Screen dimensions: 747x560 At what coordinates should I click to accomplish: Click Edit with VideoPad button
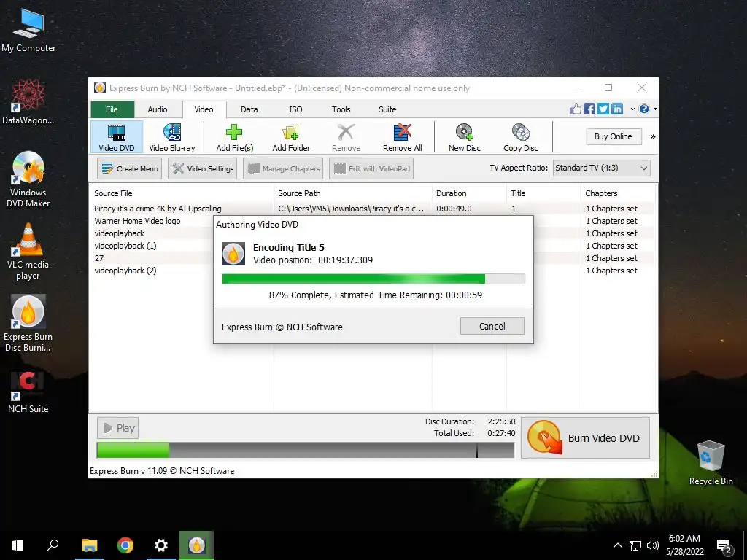[x=371, y=168]
